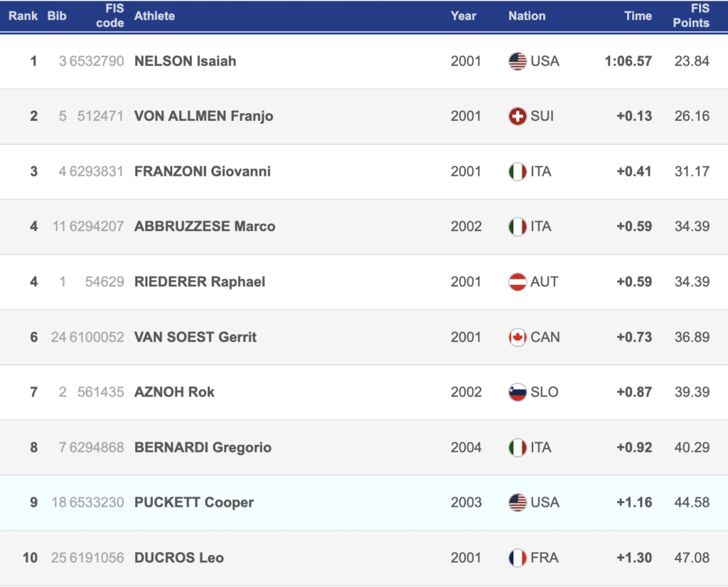The height and width of the screenshot is (587, 728).
Task: Click the USA flag icon beside Nelson Isaiah
Action: (x=518, y=61)
